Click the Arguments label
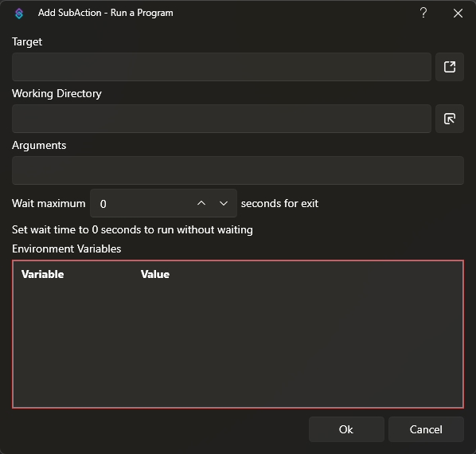This screenshot has height=454, width=476. [39, 146]
